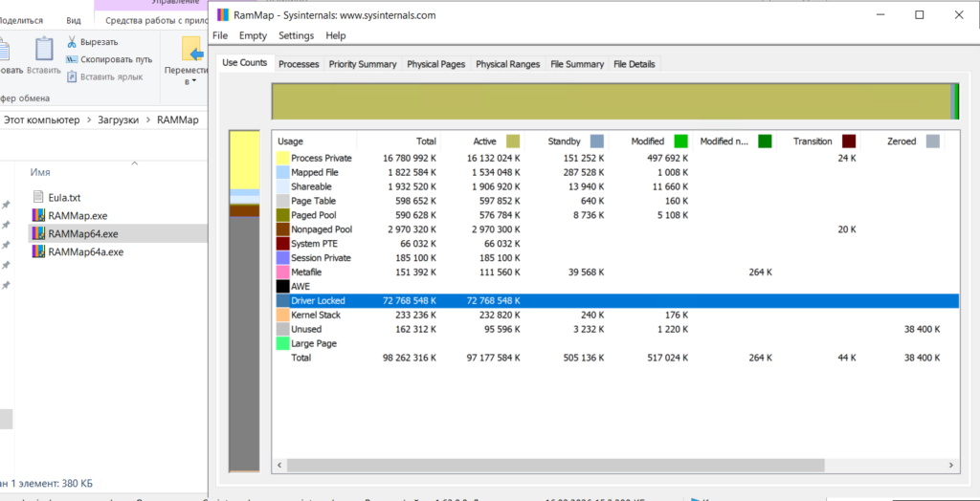Select the Nonpaged Pool row
The height and width of the screenshot is (501, 980).
(322, 229)
